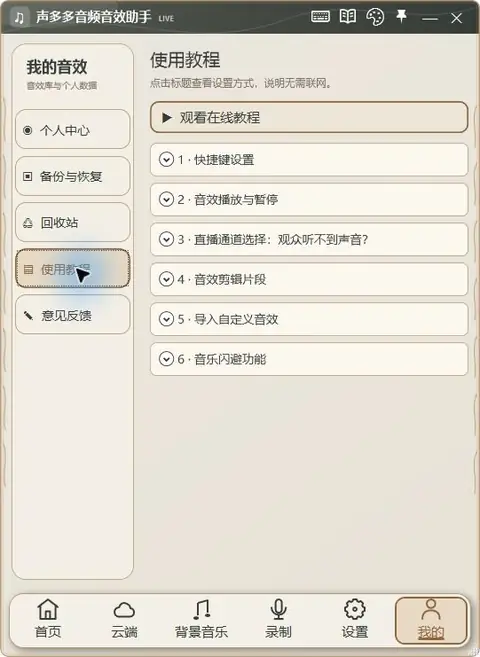Open the theme palette icon
Screen dimensions: 480x657
click(375, 17)
